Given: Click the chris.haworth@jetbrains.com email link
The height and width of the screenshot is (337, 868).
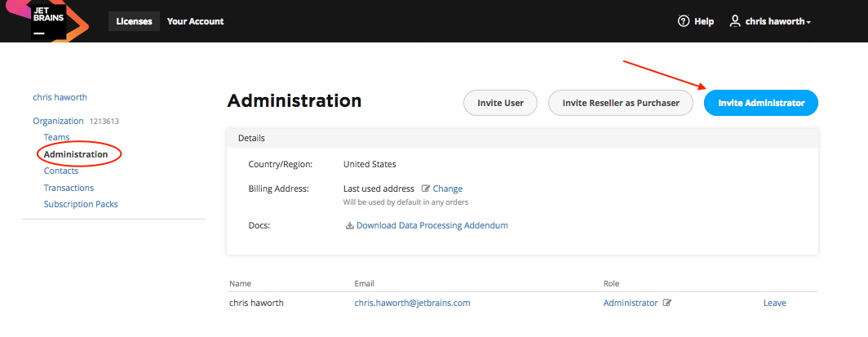Looking at the screenshot, I should click(412, 303).
